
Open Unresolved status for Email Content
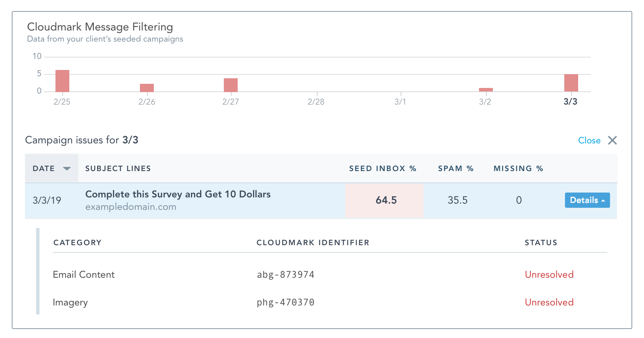pos(549,274)
